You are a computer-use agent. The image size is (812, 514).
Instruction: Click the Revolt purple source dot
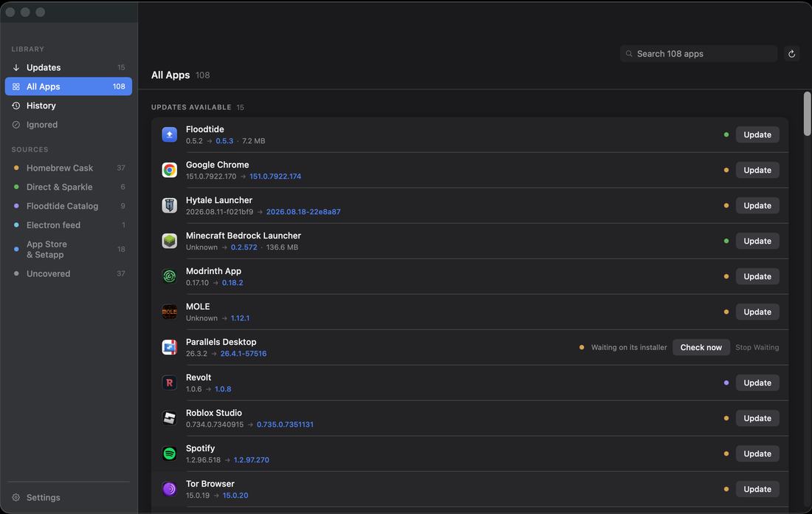726,383
